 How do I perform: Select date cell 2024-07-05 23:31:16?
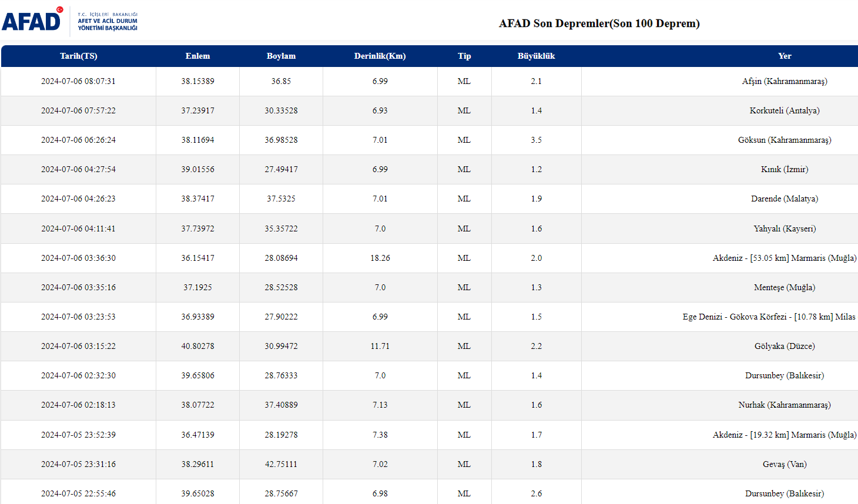pyautogui.click(x=78, y=464)
